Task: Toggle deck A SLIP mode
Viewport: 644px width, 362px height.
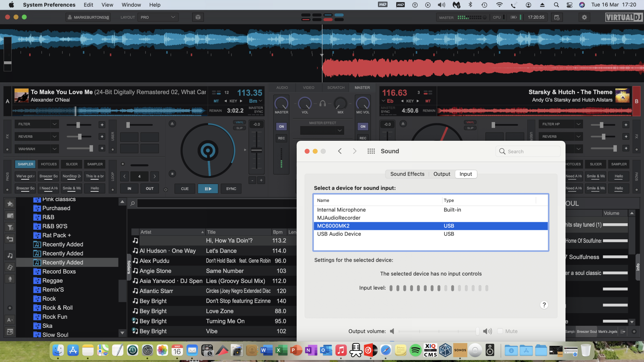Action: pos(239,128)
